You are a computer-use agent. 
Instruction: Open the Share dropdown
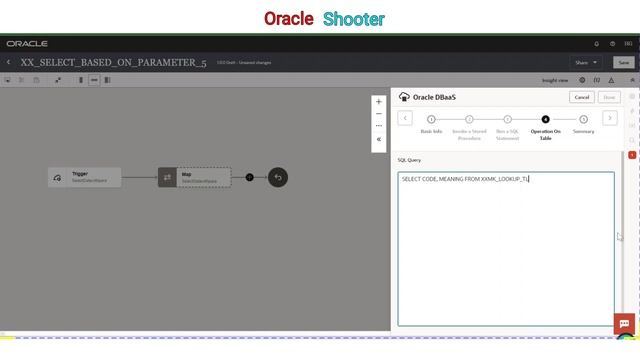(x=586, y=62)
